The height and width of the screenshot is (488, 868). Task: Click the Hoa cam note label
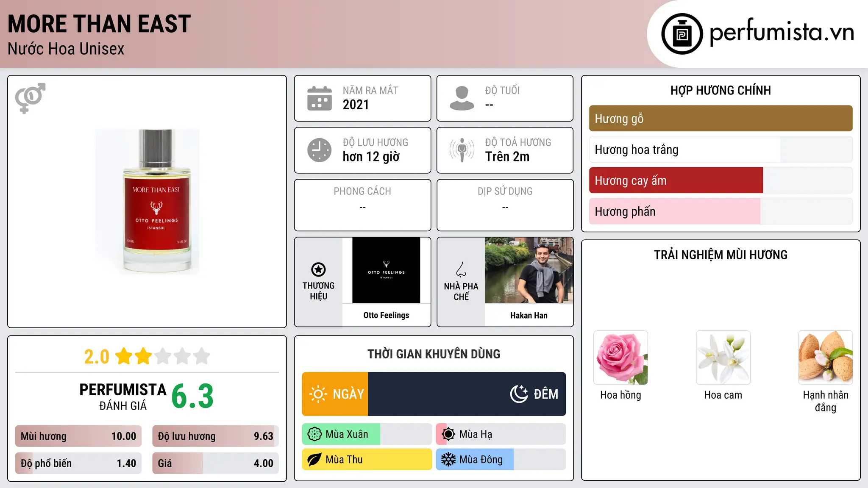[723, 395]
